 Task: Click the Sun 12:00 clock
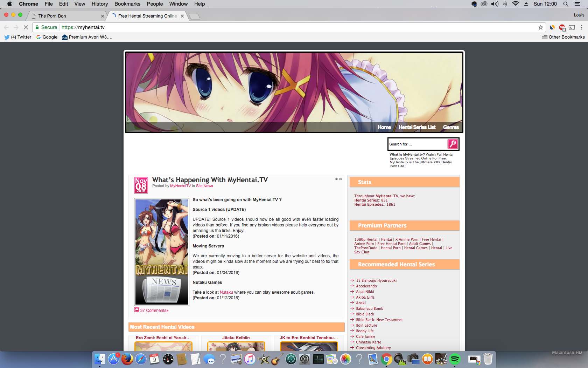545,4
